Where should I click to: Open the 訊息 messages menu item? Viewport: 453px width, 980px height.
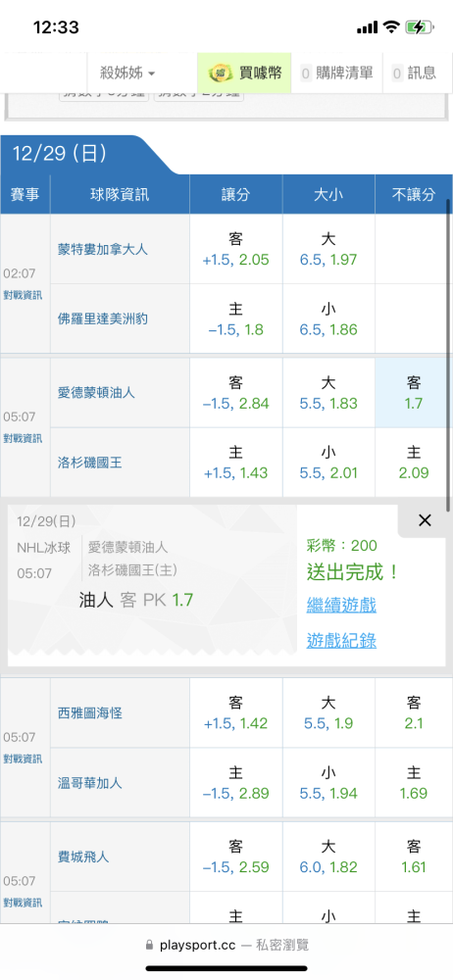point(414,73)
